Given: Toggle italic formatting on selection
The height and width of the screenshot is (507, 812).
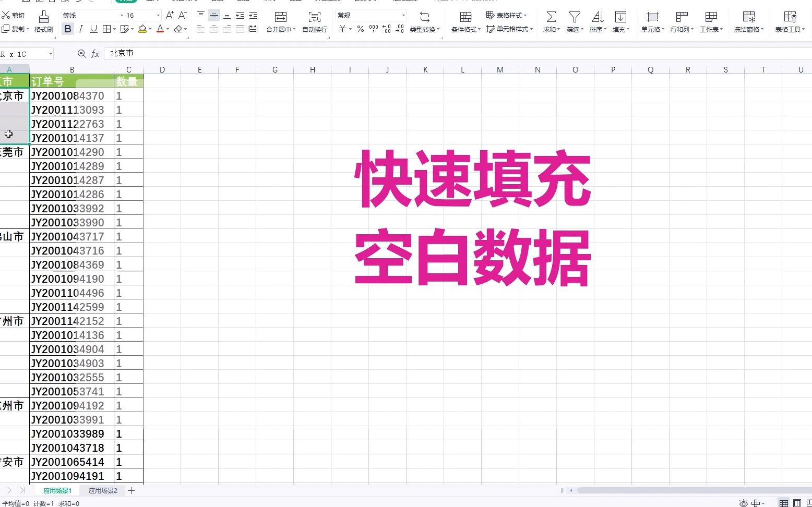Looking at the screenshot, I should [80, 29].
